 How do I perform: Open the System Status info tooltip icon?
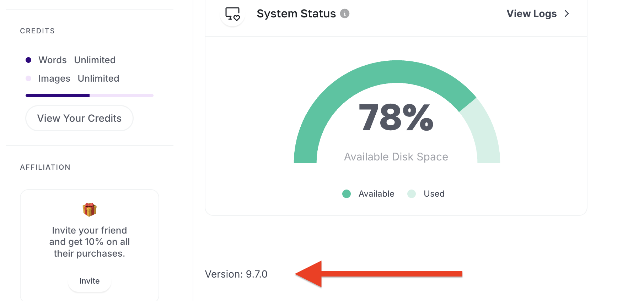tap(345, 13)
